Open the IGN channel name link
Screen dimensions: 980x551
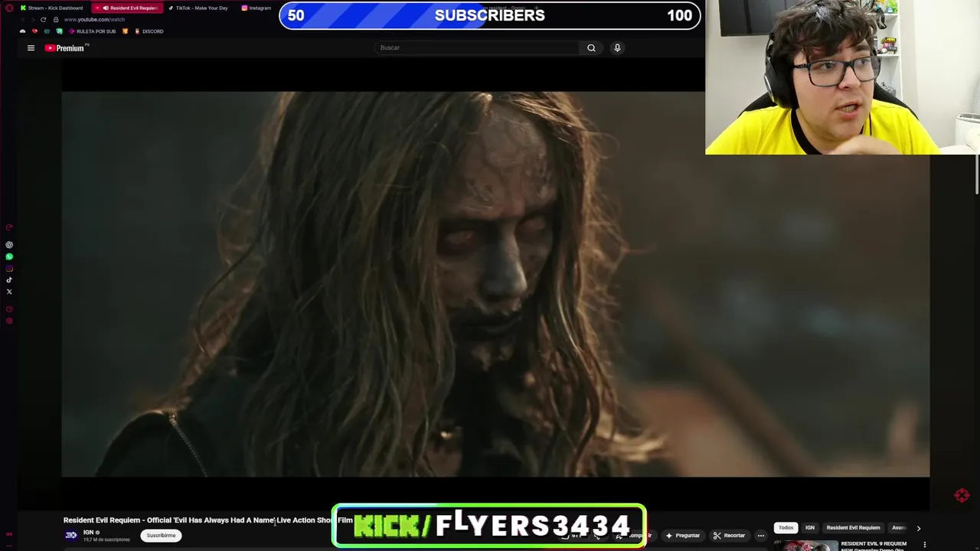[88, 533]
